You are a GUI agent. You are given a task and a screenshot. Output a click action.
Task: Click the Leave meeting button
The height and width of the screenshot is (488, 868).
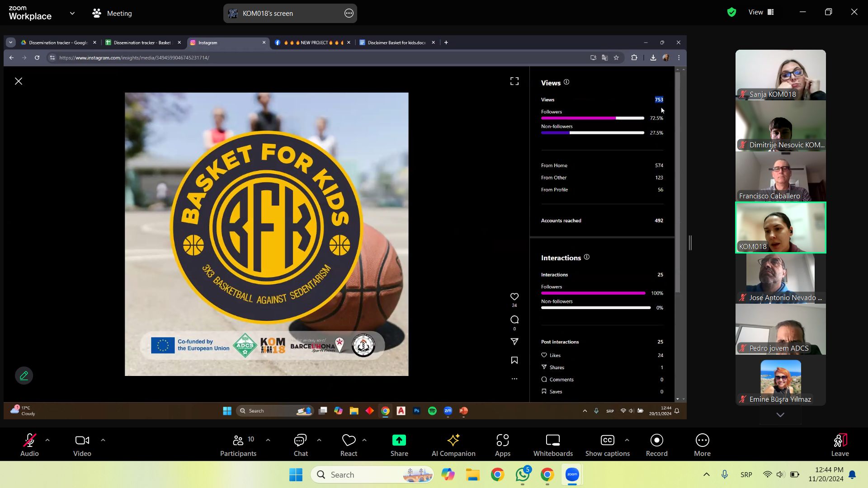pos(840,445)
